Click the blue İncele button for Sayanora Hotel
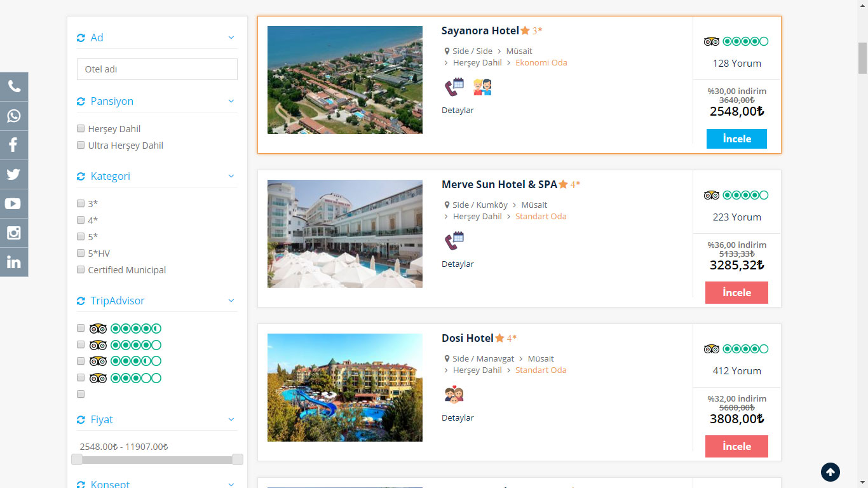The width and height of the screenshot is (868, 488). [x=736, y=139]
